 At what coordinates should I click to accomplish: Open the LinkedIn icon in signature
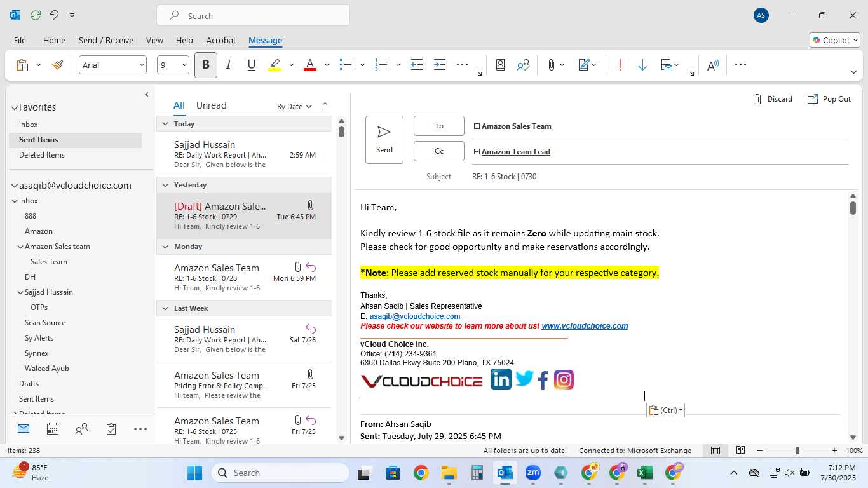click(x=501, y=379)
